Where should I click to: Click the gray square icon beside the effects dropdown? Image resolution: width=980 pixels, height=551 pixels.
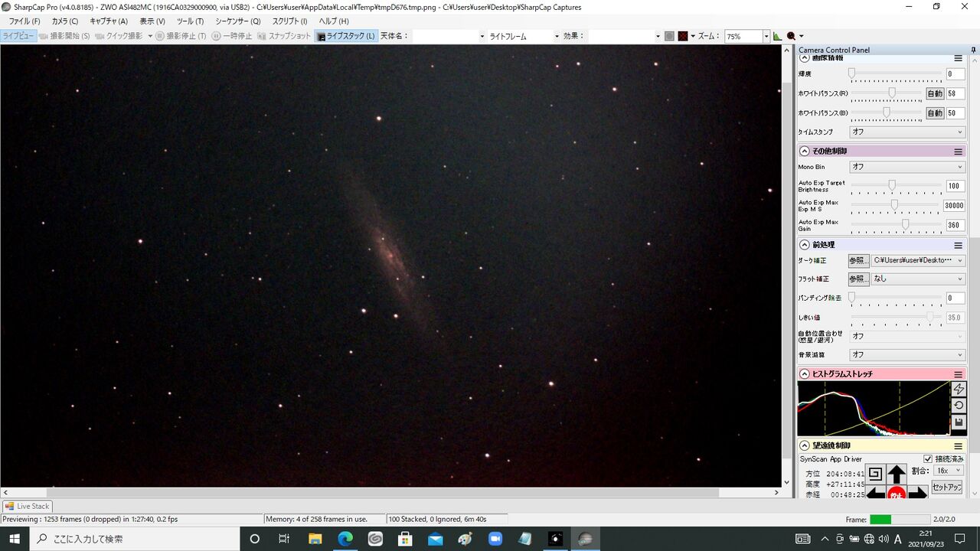pyautogui.click(x=669, y=36)
